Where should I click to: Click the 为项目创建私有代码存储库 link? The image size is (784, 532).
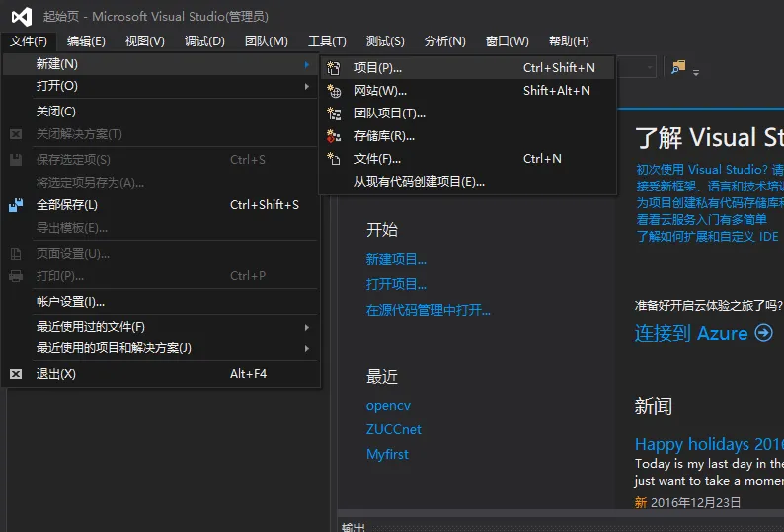(x=710, y=202)
